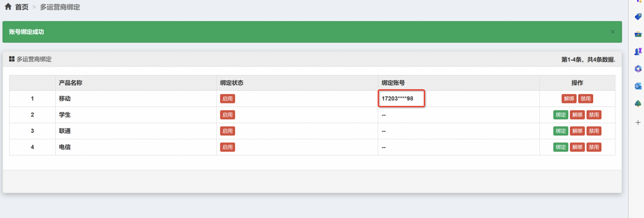Screen dimensions: 644x218
Task: Click 禁用 for the 电信 row
Action: [x=594, y=148]
